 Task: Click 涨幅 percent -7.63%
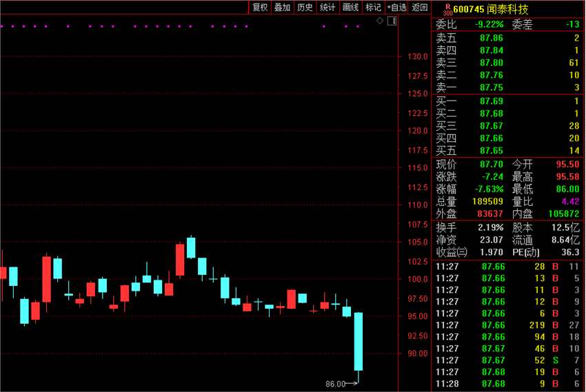[489, 189]
